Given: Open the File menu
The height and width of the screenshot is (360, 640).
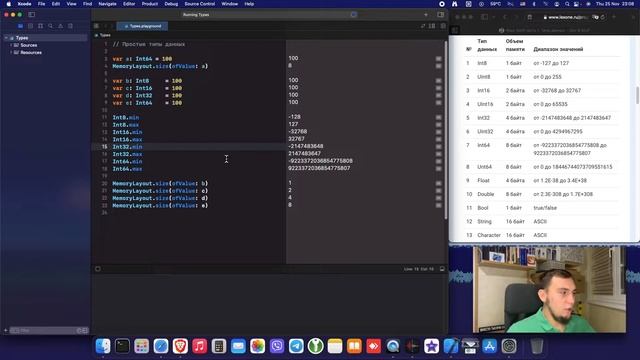Looking at the screenshot, I should pyautogui.click(x=41, y=4).
